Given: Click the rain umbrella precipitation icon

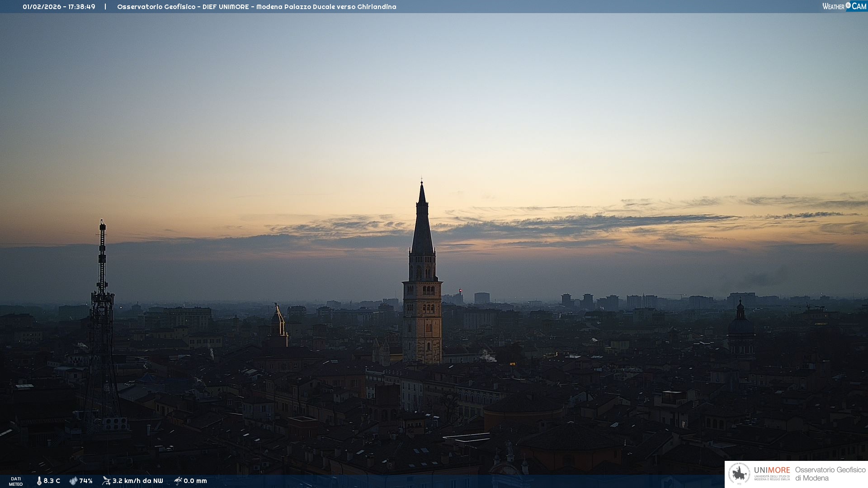Looking at the screenshot, I should tap(178, 481).
